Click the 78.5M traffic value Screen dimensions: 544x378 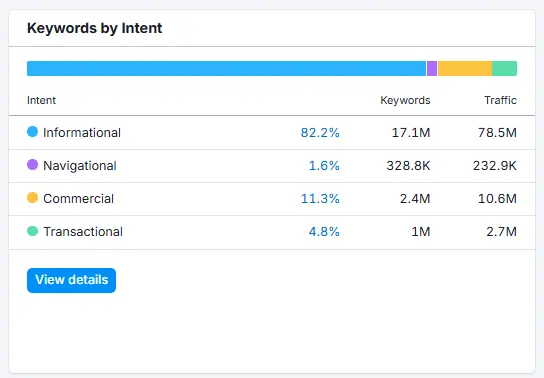click(497, 132)
